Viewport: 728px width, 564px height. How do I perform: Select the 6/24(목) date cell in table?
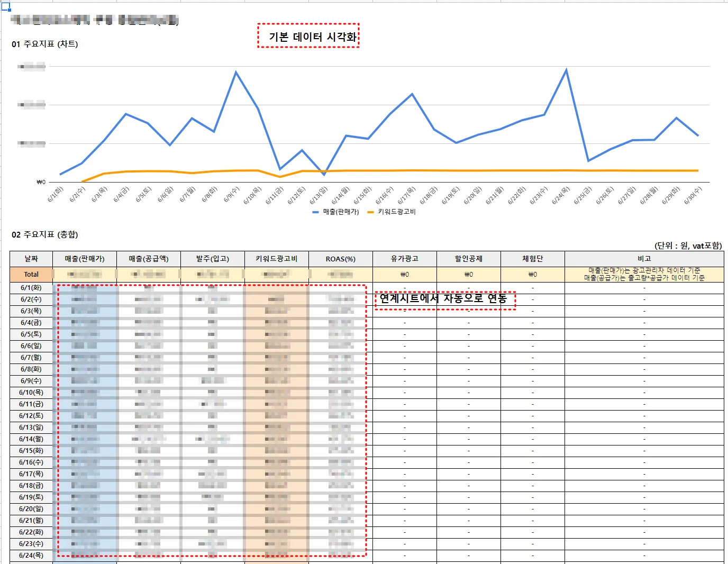[31, 556]
